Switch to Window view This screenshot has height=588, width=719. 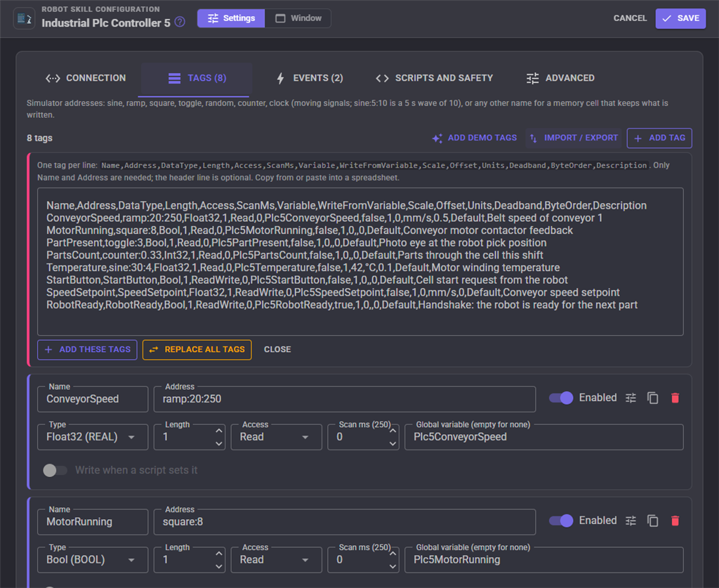(x=298, y=18)
